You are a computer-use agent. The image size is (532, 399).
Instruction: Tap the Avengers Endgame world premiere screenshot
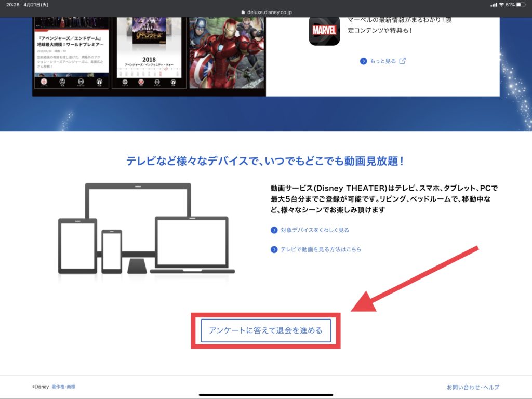pos(72,53)
